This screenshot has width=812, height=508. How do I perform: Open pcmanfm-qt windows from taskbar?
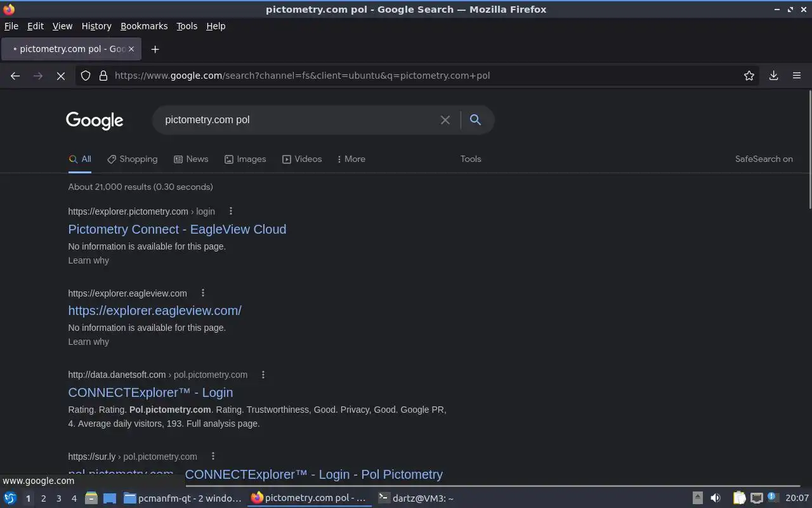(183, 498)
